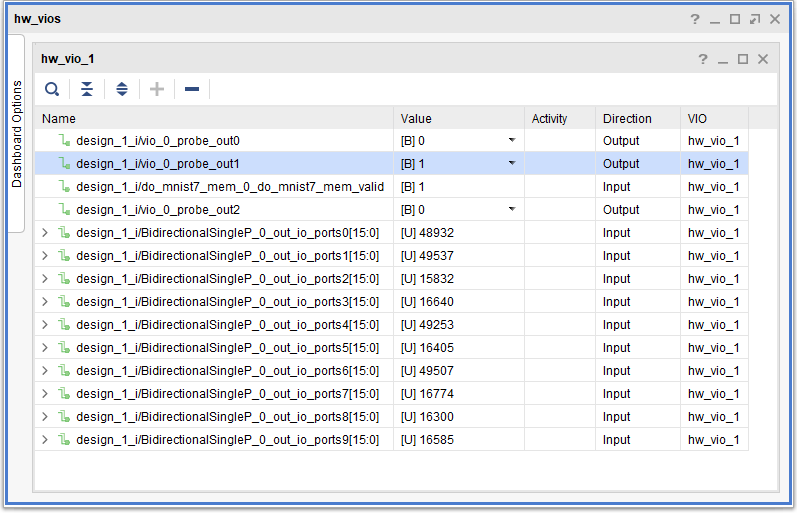Screen dimensions: 797x513
Task: Select row out_io_ports4[15:0] name
Action: click(227, 325)
